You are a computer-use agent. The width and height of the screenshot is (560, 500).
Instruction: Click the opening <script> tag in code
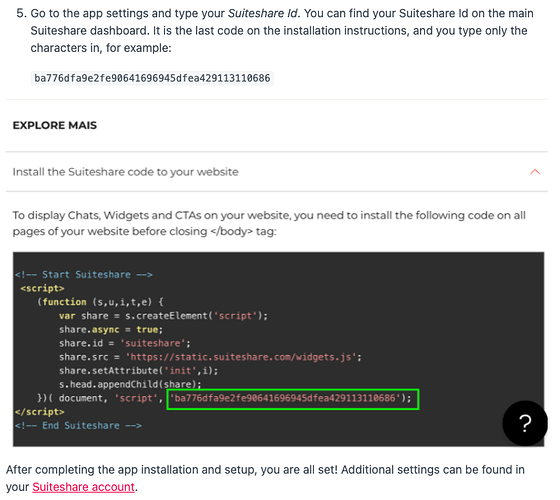pyautogui.click(x=42, y=288)
